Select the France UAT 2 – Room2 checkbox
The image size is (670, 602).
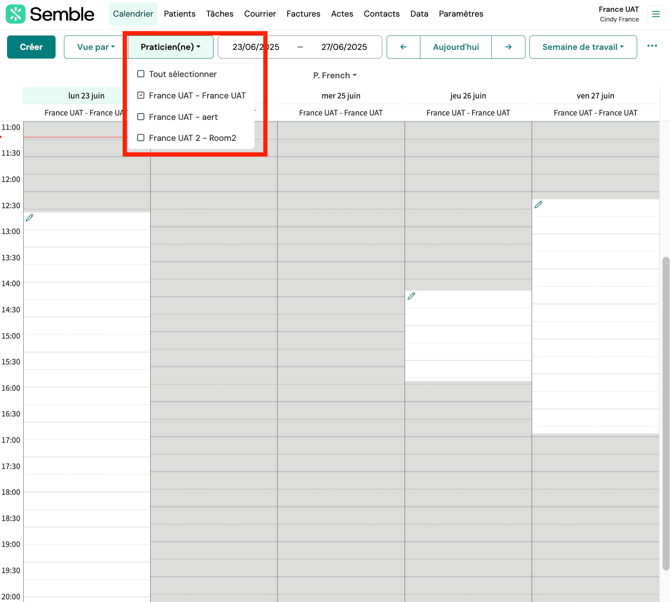141,138
